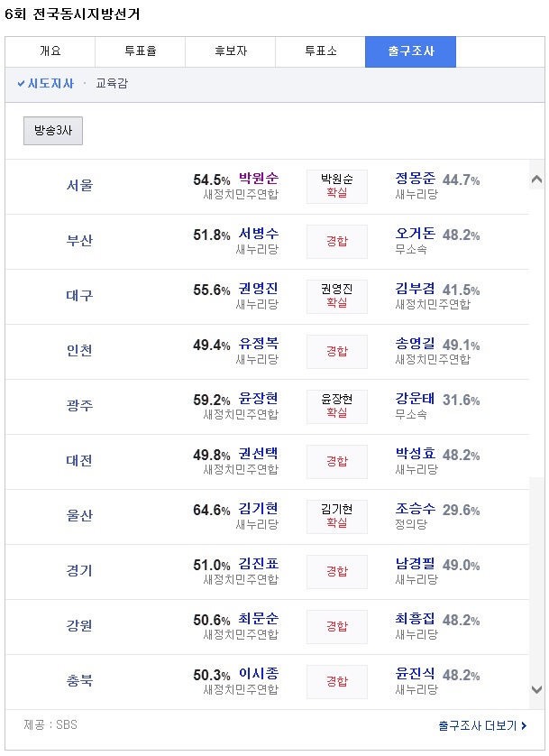Open the 서울 region link

pos(79,186)
